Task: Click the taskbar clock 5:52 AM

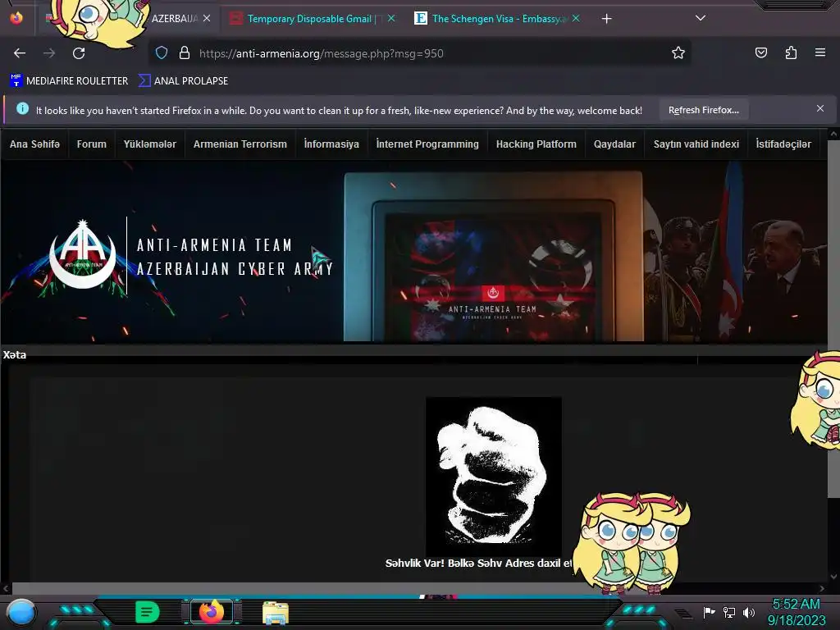Action: pos(796,605)
